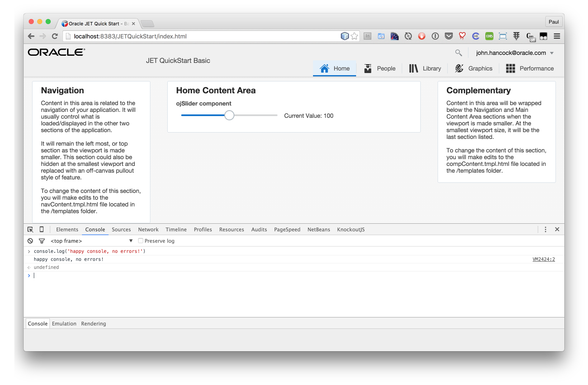Activate the DevTools inspect element pointer
This screenshot has height=385, width=588.
(30, 230)
